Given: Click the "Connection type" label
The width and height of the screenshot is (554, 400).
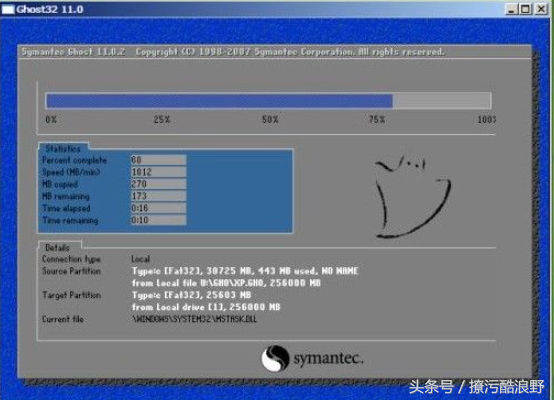Looking at the screenshot, I should (x=71, y=259).
